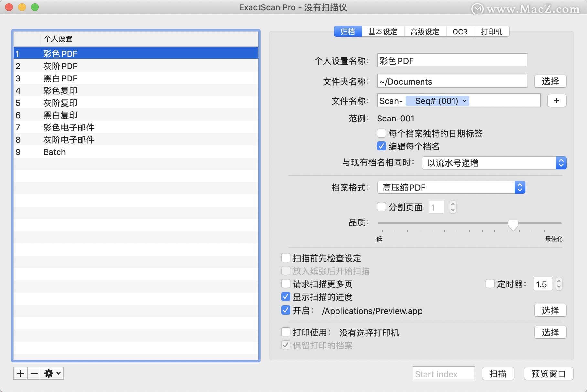The image size is (587, 392).
Task: Click the 扫描 button
Action: pyautogui.click(x=498, y=374)
